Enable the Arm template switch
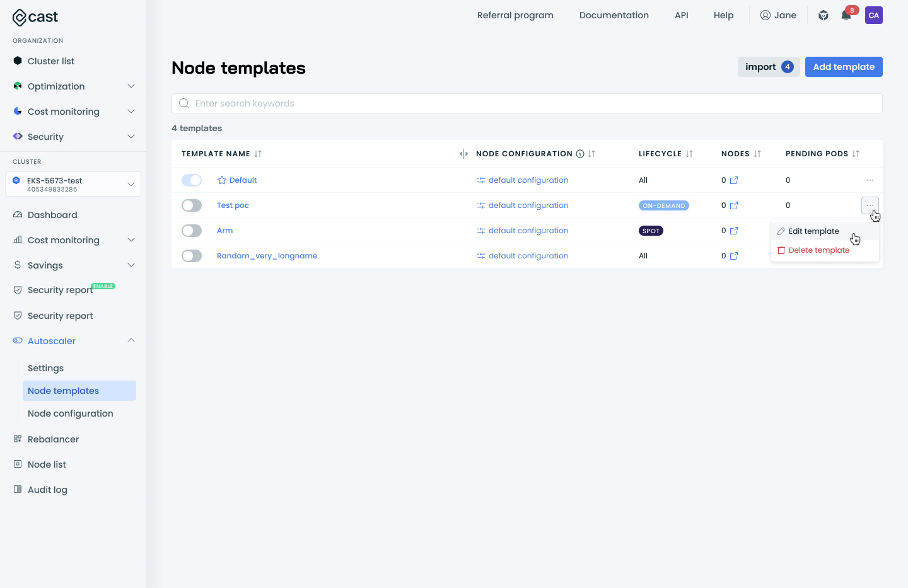Image resolution: width=908 pixels, height=588 pixels. click(192, 231)
